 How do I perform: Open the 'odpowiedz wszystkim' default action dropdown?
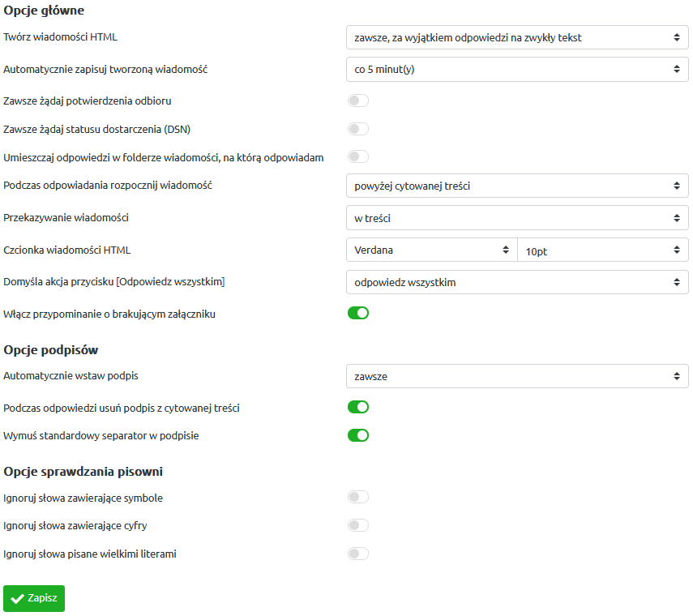pyautogui.click(x=517, y=282)
